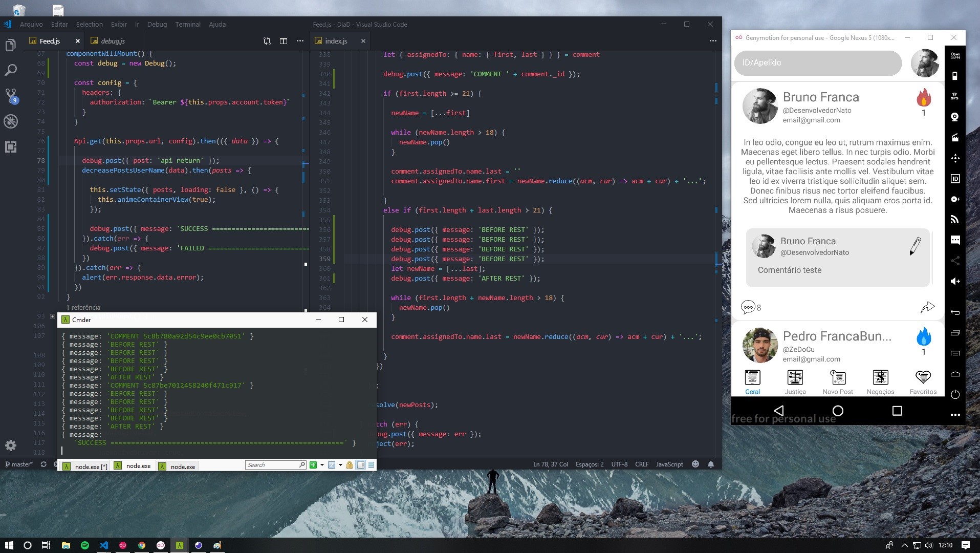The image size is (980, 553).
Task: Toggle the split editor layout in VS Code
Action: 283,40
